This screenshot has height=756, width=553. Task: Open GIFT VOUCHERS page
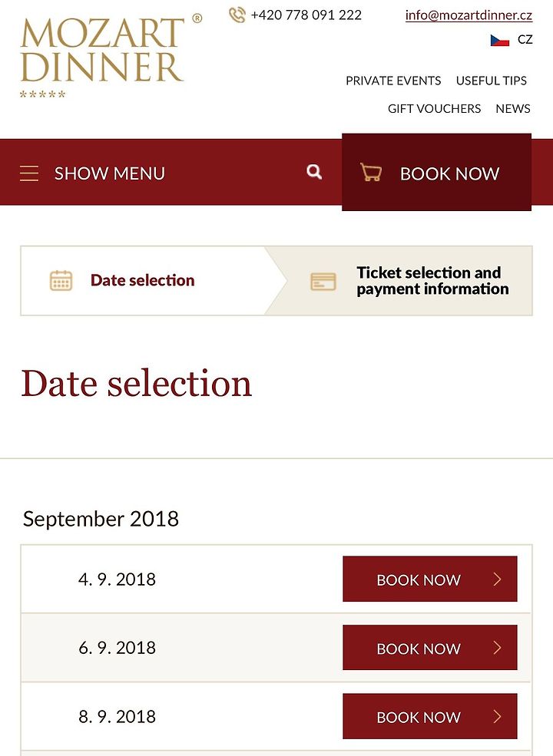point(434,108)
